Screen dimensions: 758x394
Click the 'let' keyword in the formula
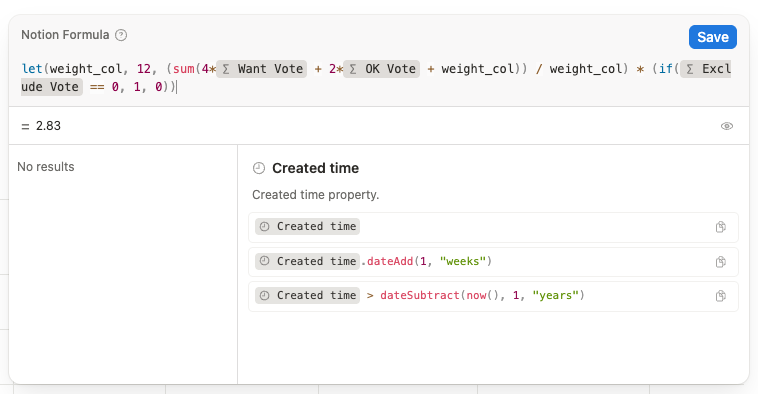point(32,69)
